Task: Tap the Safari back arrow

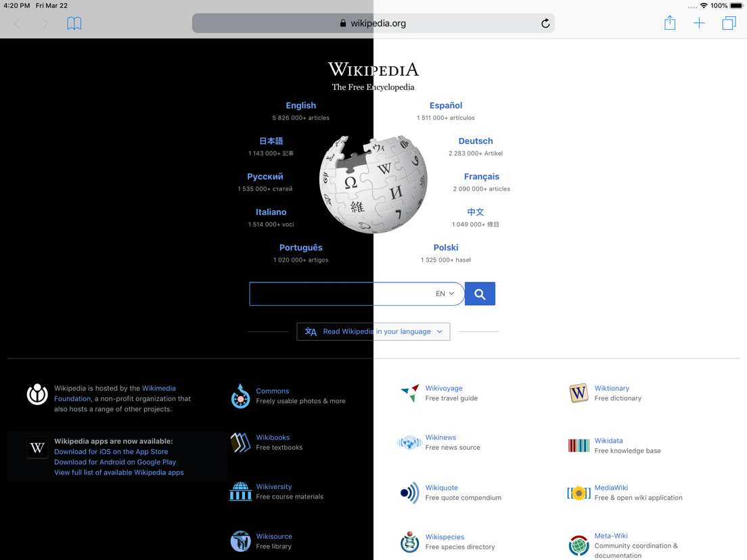Action: (17, 23)
